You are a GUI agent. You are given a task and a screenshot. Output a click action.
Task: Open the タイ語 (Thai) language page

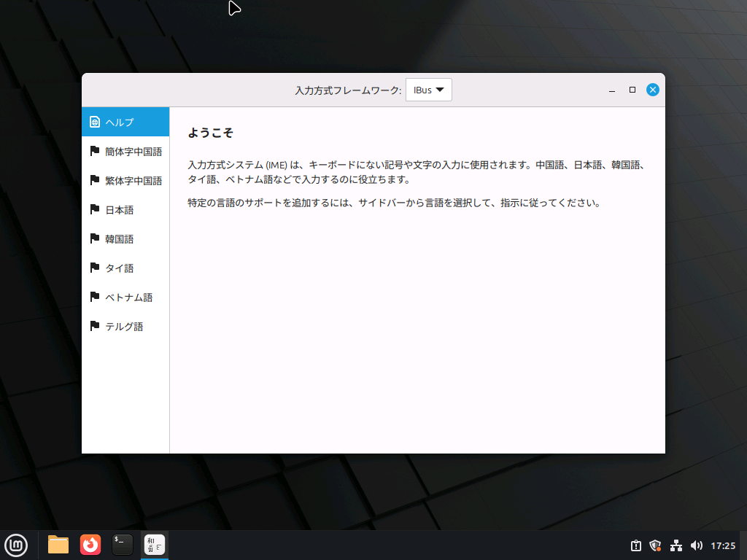[119, 268]
